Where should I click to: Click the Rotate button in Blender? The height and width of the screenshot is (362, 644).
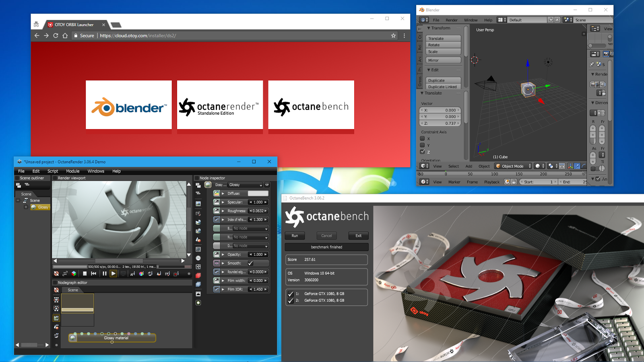[443, 45]
